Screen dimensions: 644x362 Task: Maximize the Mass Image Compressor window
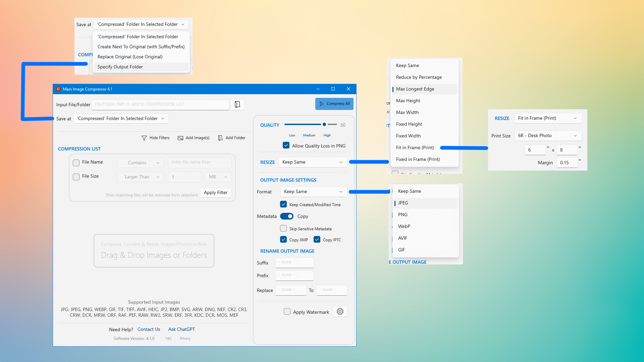point(333,89)
